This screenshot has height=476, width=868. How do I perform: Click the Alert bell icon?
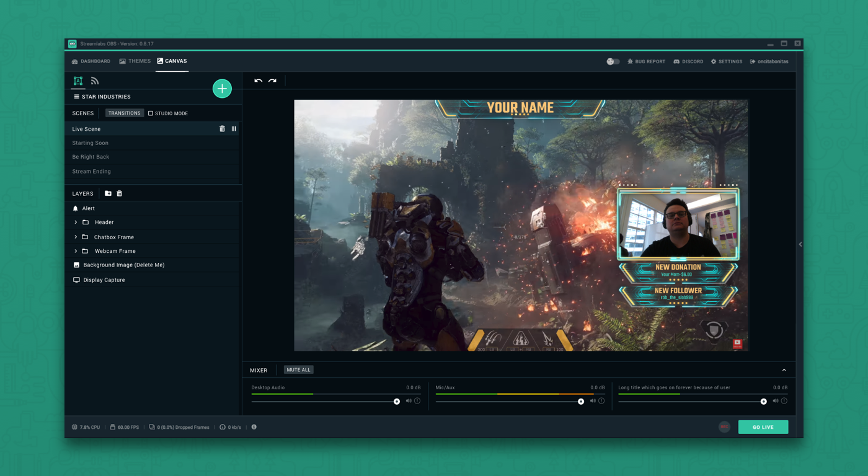coord(76,208)
